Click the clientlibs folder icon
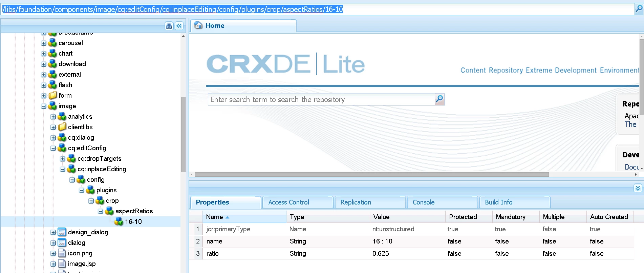This screenshot has width=644, height=273. tap(62, 127)
